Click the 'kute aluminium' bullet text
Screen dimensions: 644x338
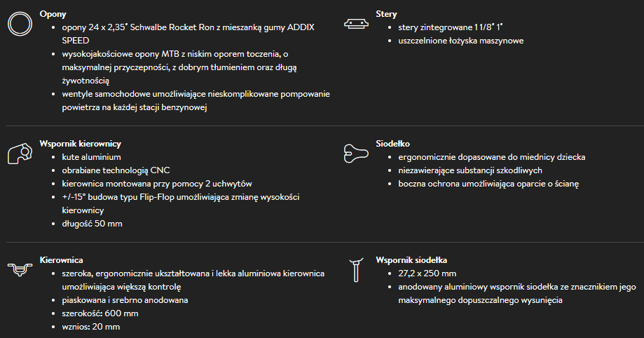tap(92, 157)
